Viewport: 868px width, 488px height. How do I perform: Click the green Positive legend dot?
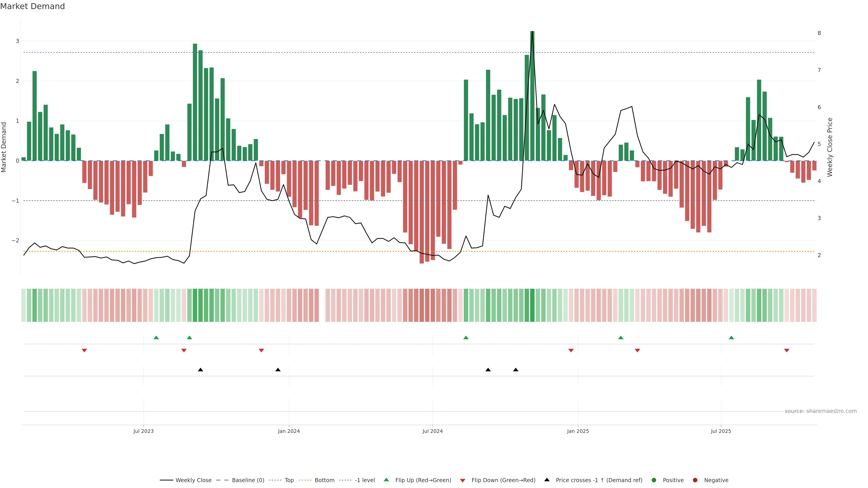654,480
